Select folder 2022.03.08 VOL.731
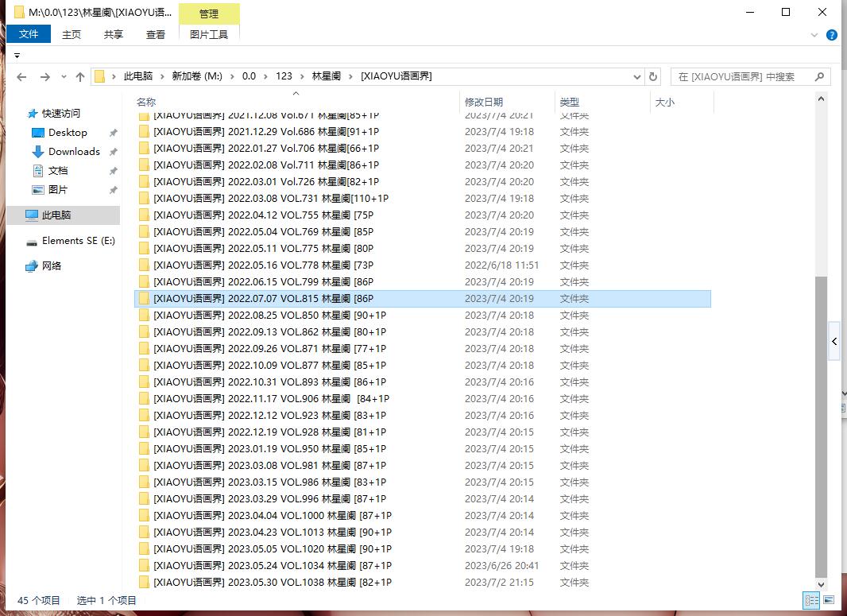 pyautogui.click(x=423, y=198)
